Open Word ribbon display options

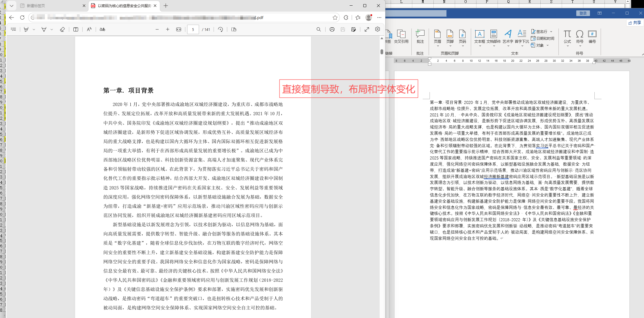pos(599,13)
